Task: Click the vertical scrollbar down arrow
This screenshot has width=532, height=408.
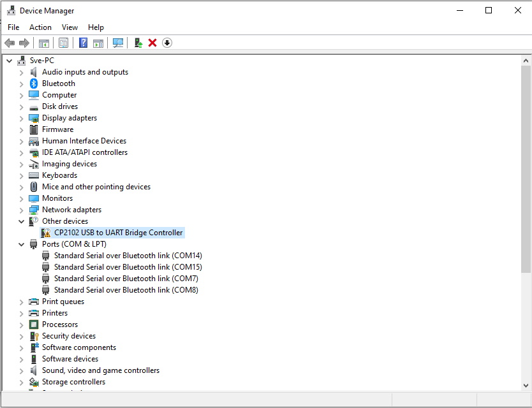Action: click(526, 385)
